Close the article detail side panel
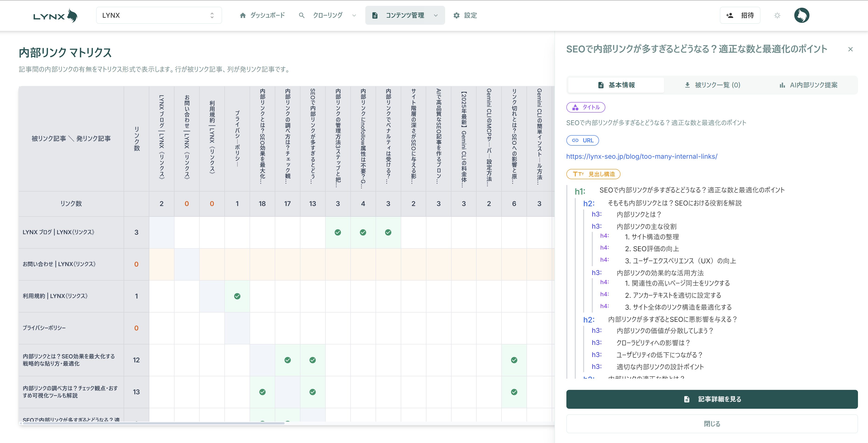The height and width of the screenshot is (443, 868). [x=850, y=49]
